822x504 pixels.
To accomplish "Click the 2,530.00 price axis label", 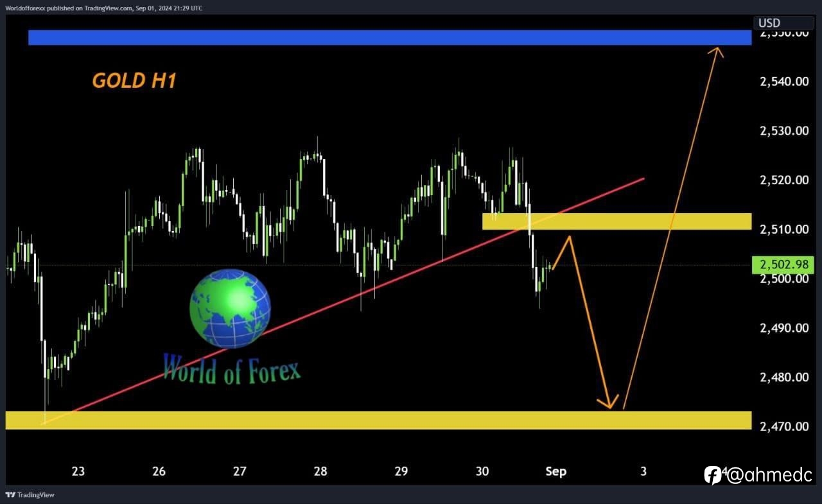I will coord(783,131).
